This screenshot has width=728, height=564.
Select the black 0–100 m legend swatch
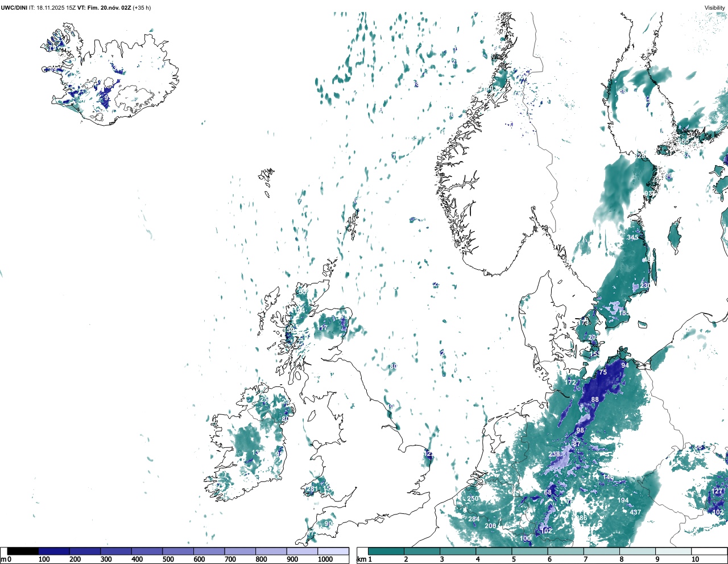click(x=23, y=551)
